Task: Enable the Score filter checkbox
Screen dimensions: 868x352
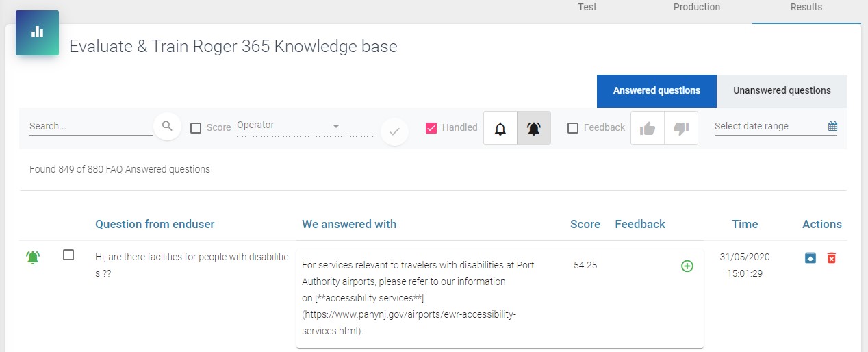Action: (196, 127)
